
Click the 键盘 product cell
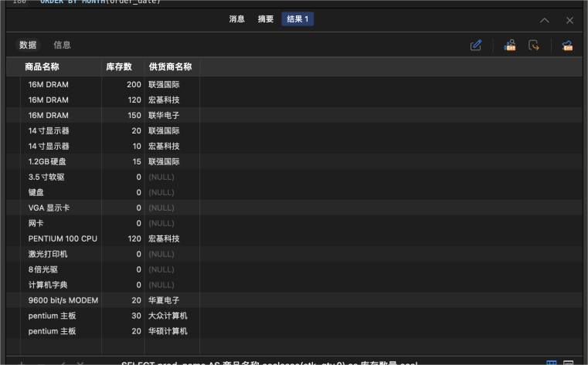[36, 192]
